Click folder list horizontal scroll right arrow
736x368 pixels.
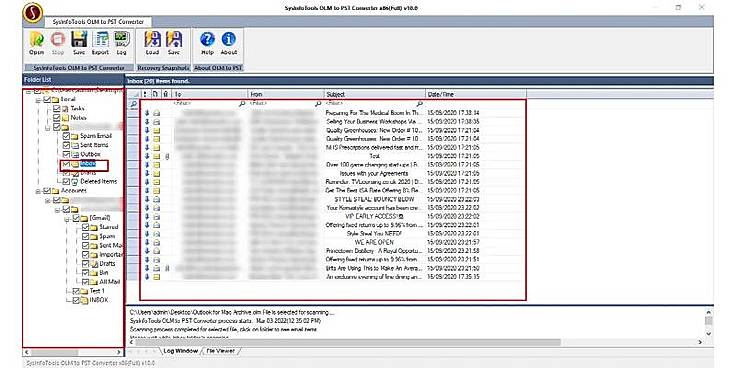(119, 352)
